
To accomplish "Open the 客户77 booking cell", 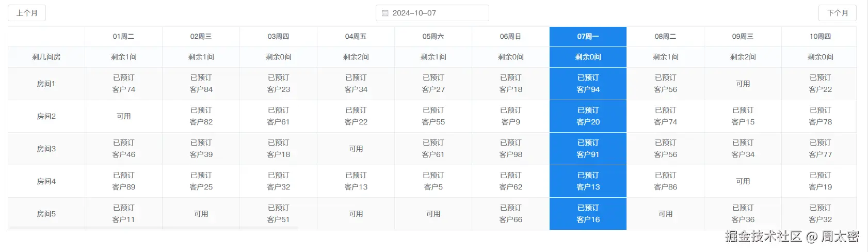I will click(x=819, y=149).
